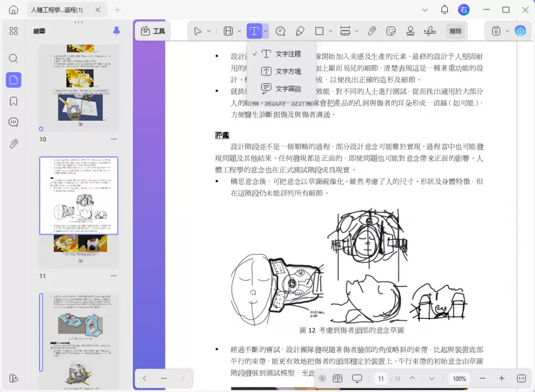Choose the pencil drawing tool
535x392 pixels.
click(300, 31)
